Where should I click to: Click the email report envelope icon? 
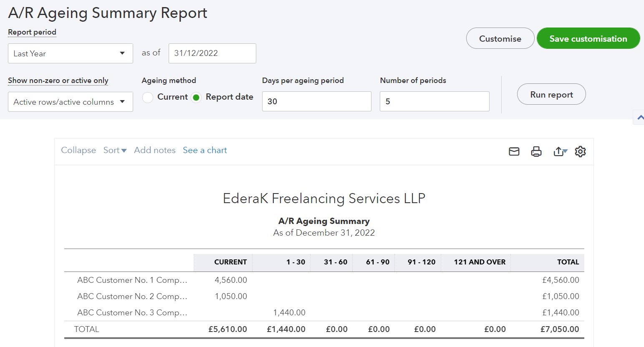tap(514, 151)
